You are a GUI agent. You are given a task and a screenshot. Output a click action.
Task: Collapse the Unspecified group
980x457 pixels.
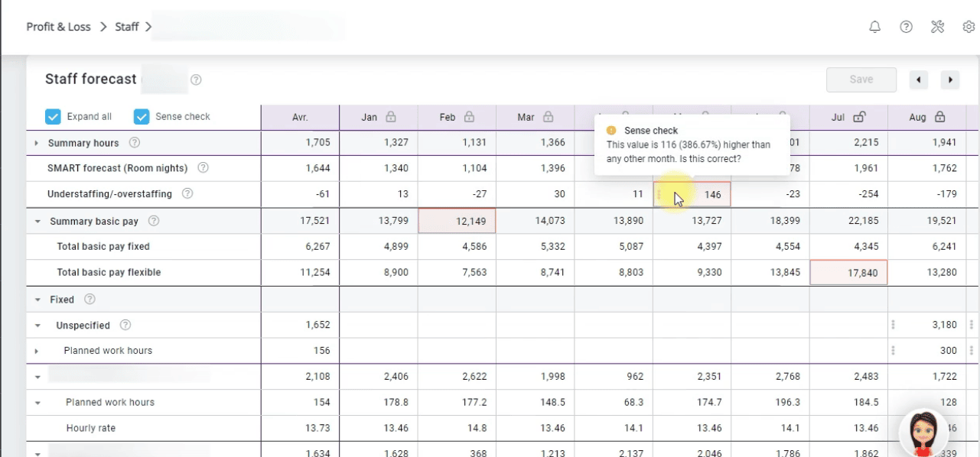[37, 326]
